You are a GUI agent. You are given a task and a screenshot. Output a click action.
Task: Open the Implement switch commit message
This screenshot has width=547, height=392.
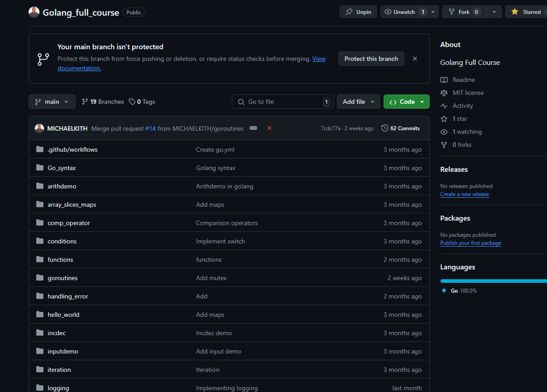tap(220, 241)
